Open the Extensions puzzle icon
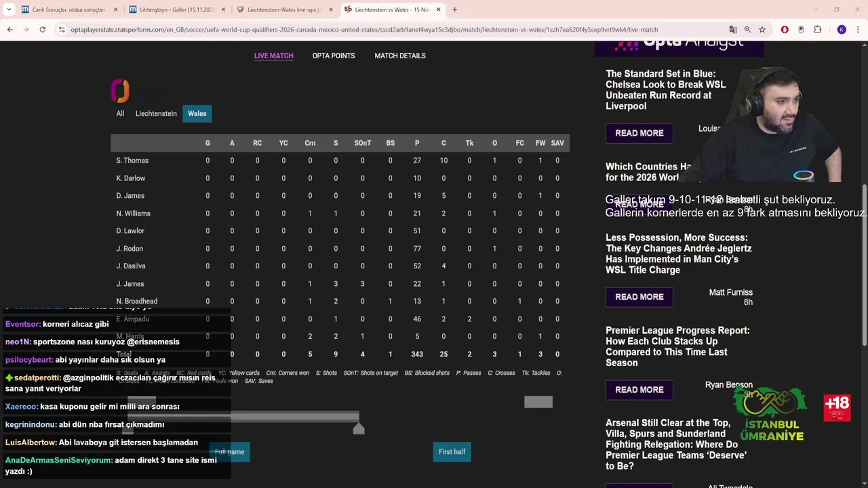This screenshot has width=868, height=488. (818, 30)
